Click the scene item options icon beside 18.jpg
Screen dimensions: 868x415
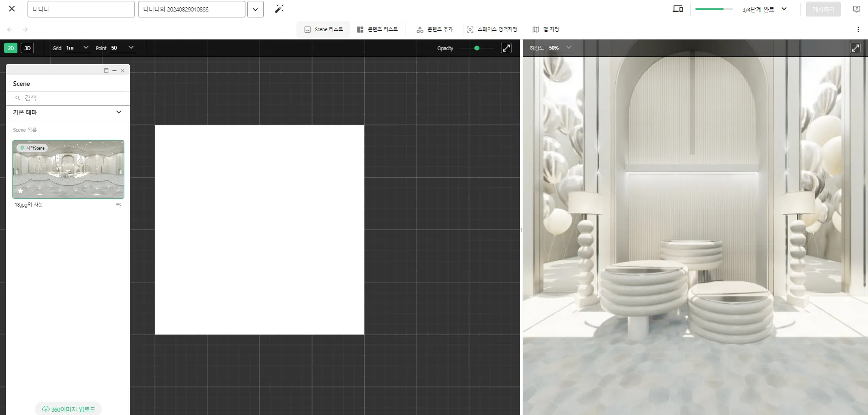tap(118, 205)
